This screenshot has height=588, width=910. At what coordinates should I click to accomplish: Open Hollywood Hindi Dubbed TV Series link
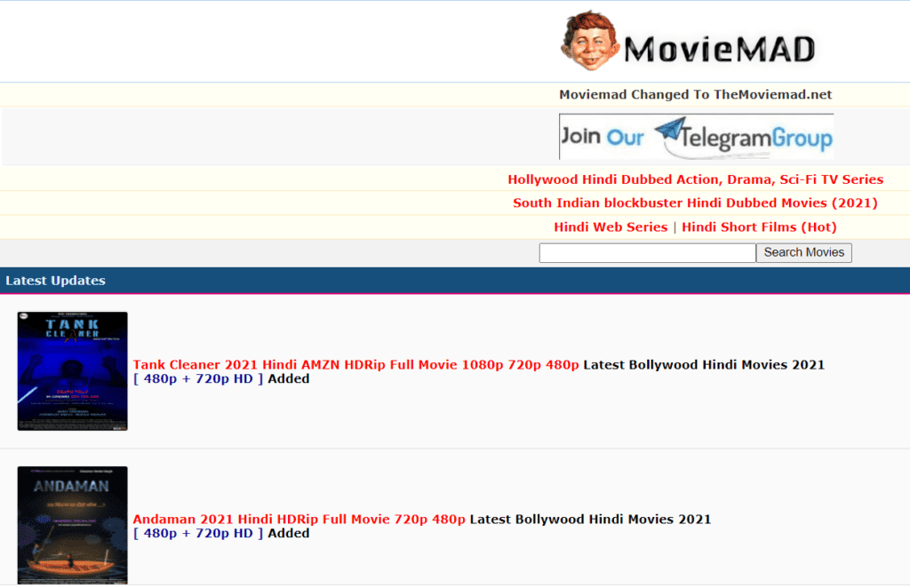click(695, 179)
